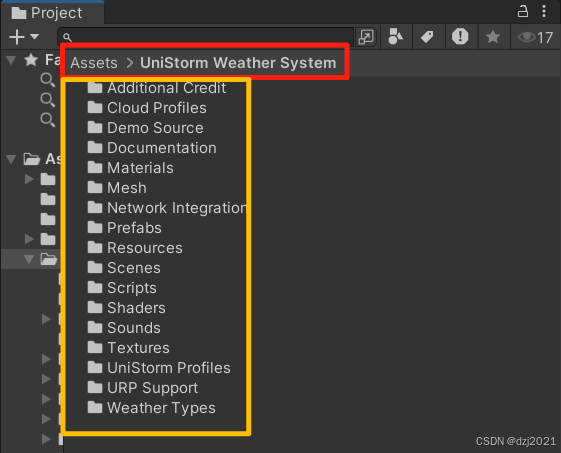The height and width of the screenshot is (453, 561).
Task: Click the Favorites star icon in tree
Action: [31, 60]
